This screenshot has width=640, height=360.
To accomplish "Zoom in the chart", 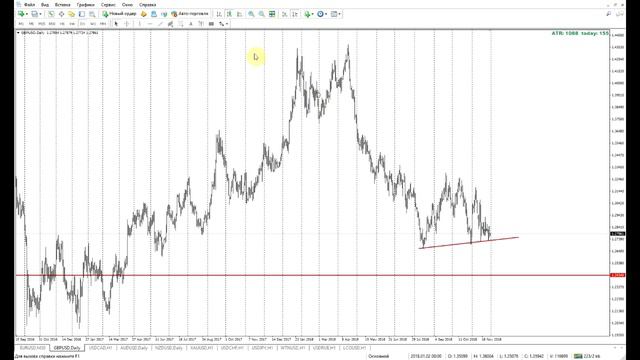I will (251, 14).
